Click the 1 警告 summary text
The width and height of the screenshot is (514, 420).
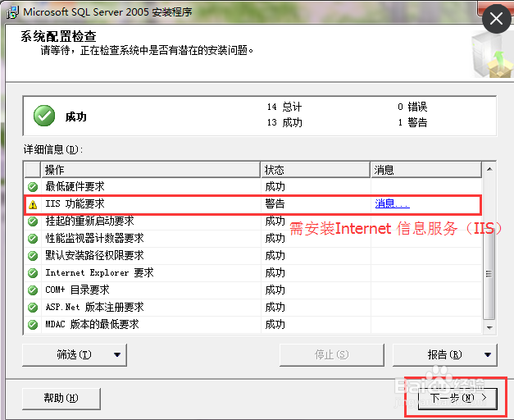(412, 123)
